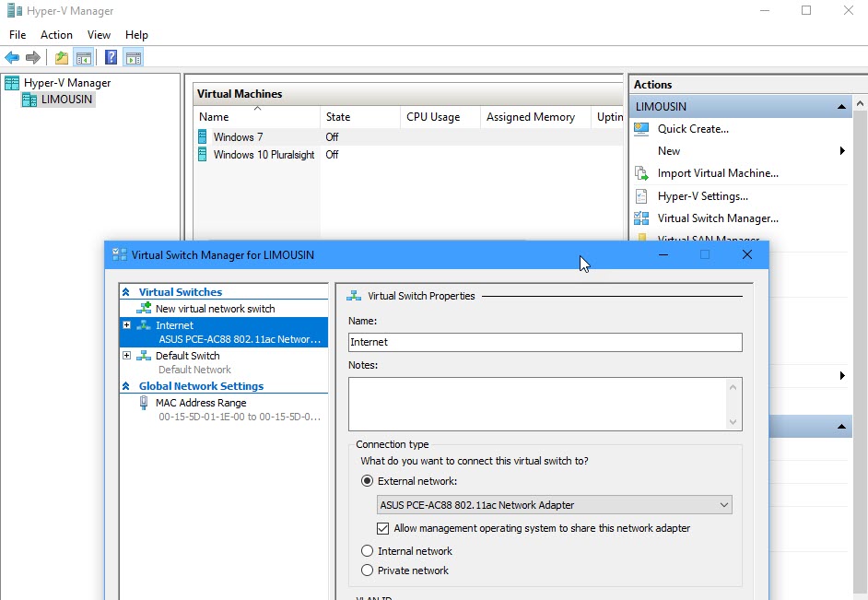Open the View menu
The width and height of the screenshot is (868, 600).
click(99, 35)
